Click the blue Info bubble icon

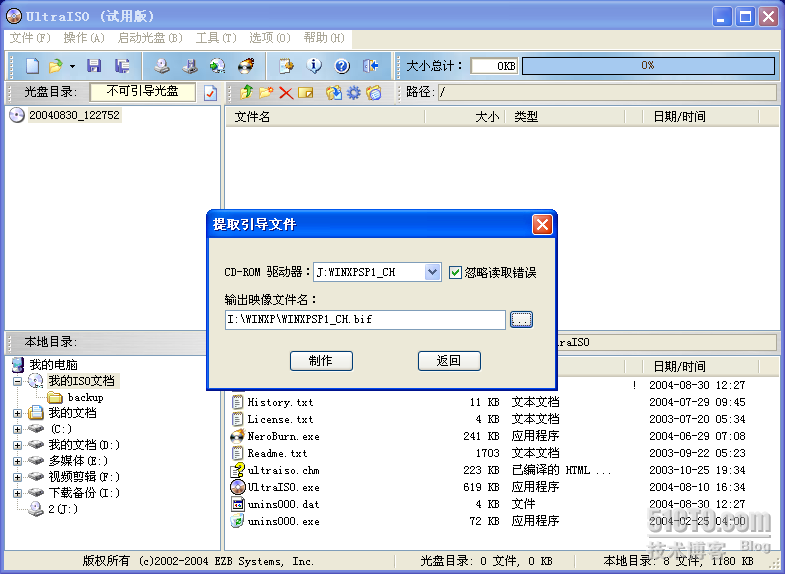(x=314, y=66)
